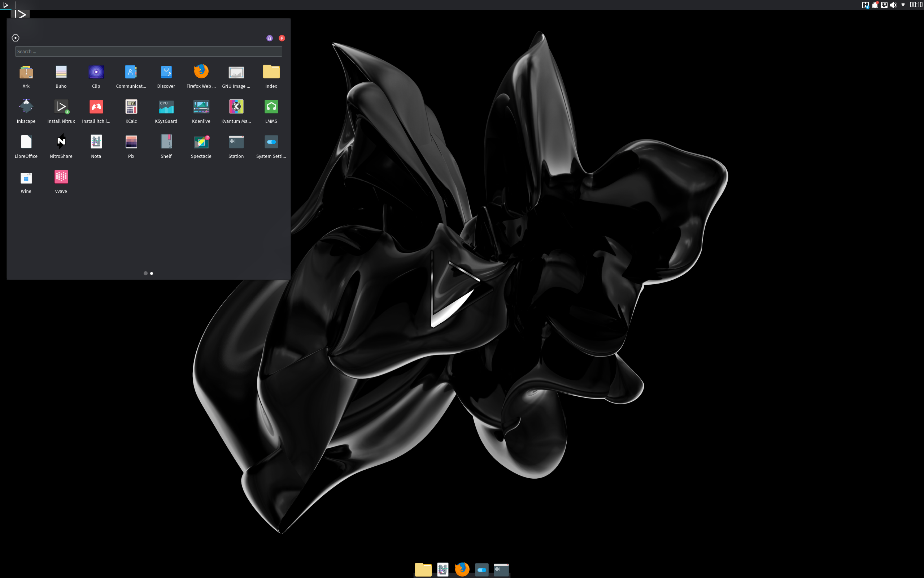Launch Wine
Image resolution: width=924 pixels, height=578 pixels.
point(26,182)
